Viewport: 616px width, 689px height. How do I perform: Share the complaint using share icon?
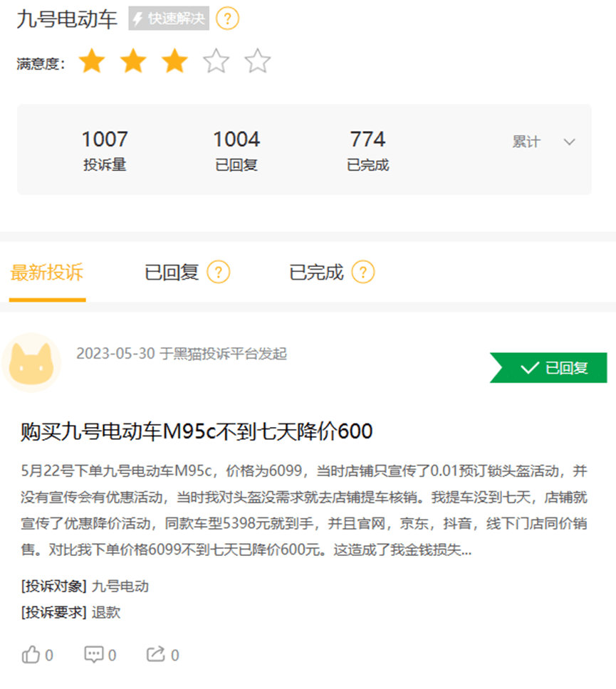(156, 654)
